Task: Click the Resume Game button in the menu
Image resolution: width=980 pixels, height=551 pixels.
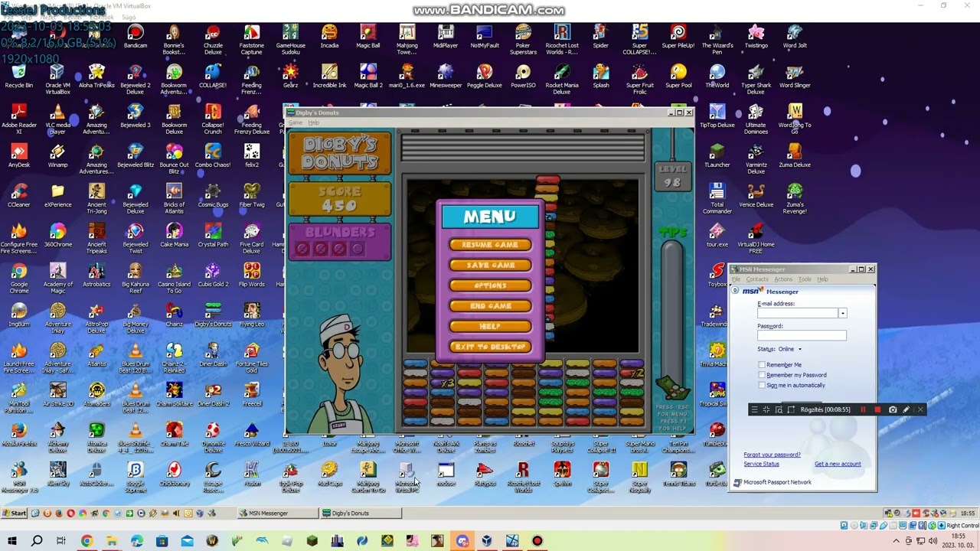Action: point(490,245)
